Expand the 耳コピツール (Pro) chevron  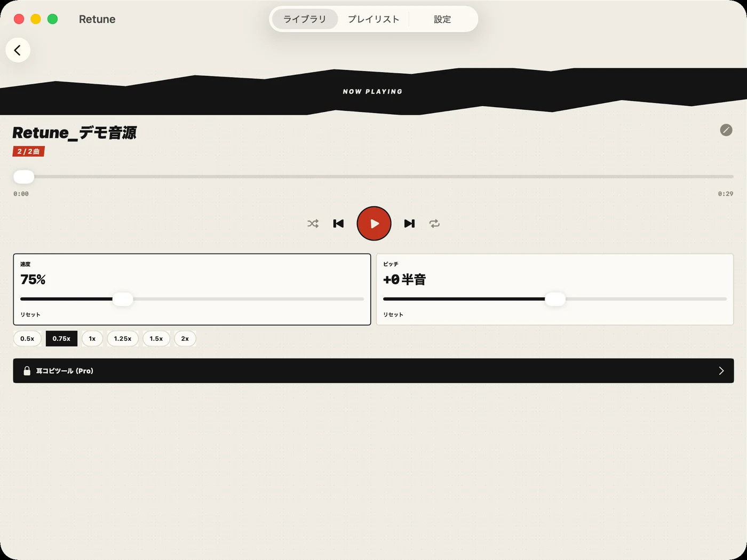tap(721, 371)
